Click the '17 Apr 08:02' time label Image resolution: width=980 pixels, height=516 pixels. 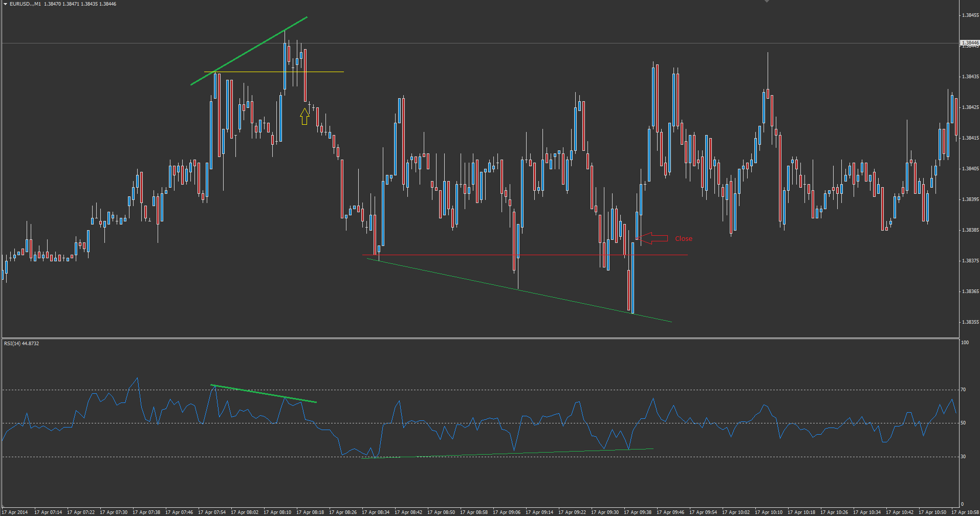(245, 512)
